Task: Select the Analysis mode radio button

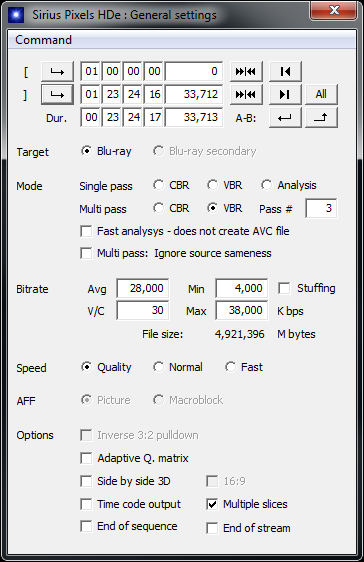Action: pos(266,185)
